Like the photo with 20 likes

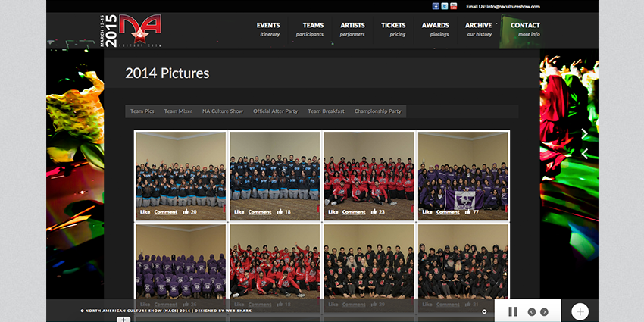145,212
